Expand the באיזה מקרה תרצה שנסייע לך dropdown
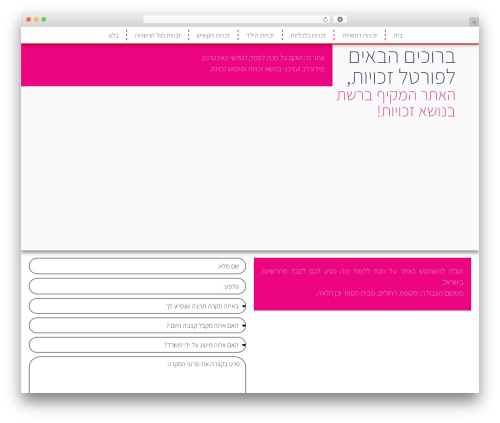Viewport: 500px width, 423px height. point(137,306)
